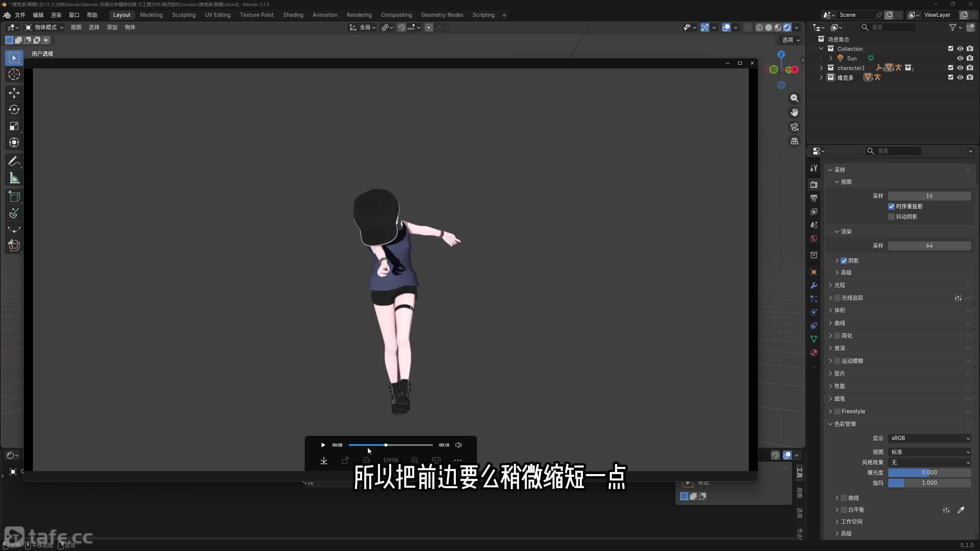Image resolution: width=980 pixels, height=551 pixels.
Task: Select the Scale tool
Action: pos(14,126)
